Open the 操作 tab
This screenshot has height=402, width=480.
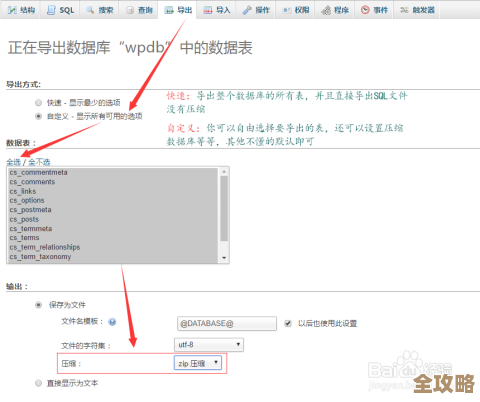tap(256, 10)
